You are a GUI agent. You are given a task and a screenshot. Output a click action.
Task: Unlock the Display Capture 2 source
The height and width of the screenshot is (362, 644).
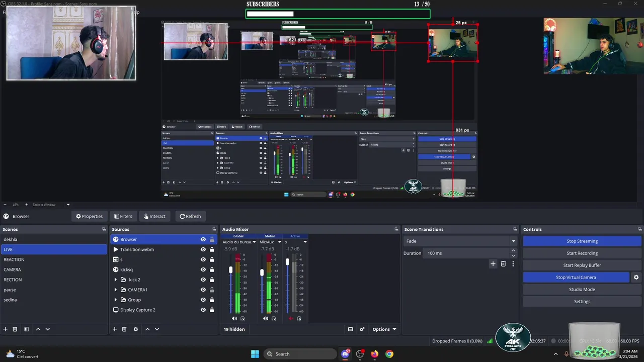(212, 310)
